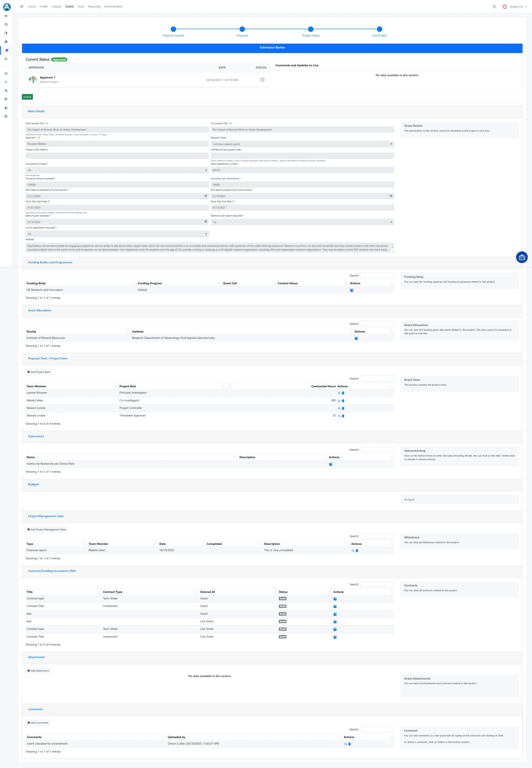View the UK Research and Innovation funding body
The image size is (532, 768).
pos(352,290)
